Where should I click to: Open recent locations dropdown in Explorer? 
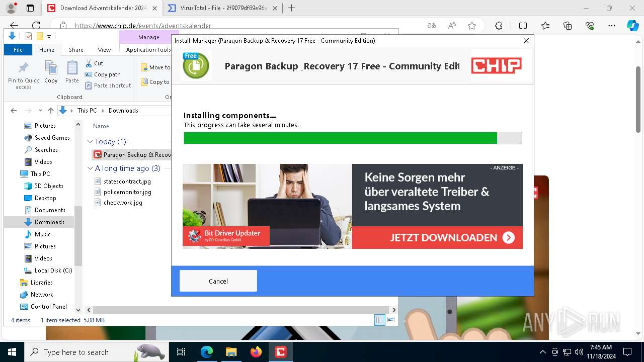tap(40, 111)
